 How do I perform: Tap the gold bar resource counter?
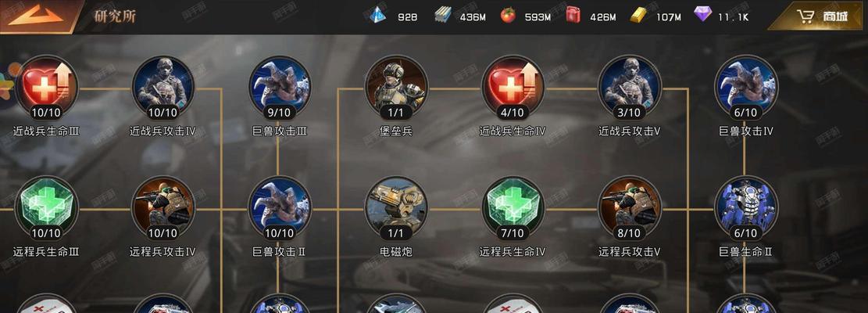tap(655, 16)
